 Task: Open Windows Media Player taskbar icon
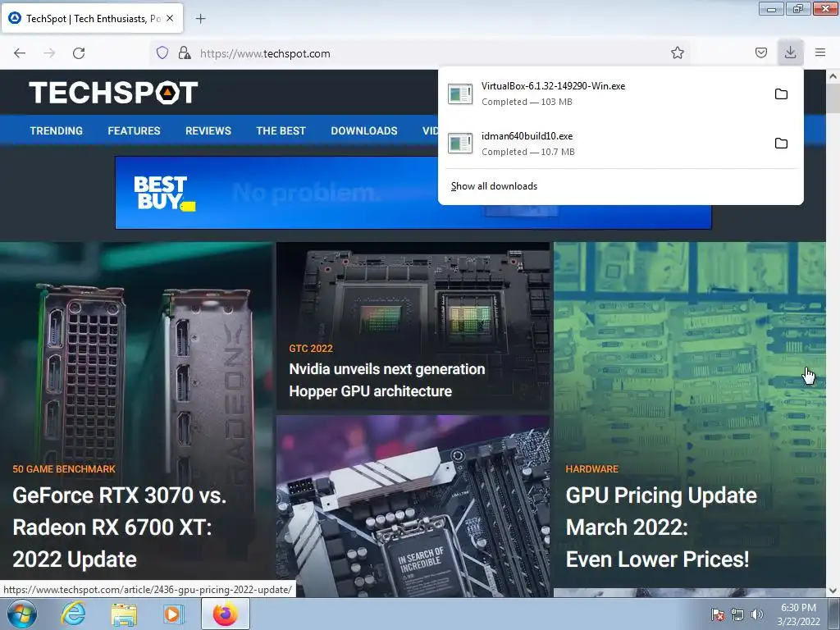tap(173, 614)
